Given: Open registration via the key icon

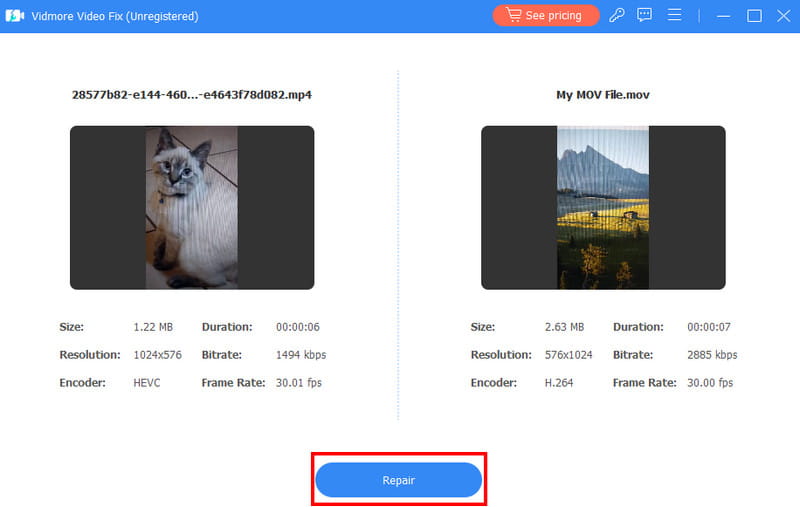Looking at the screenshot, I should pos(617,16).
